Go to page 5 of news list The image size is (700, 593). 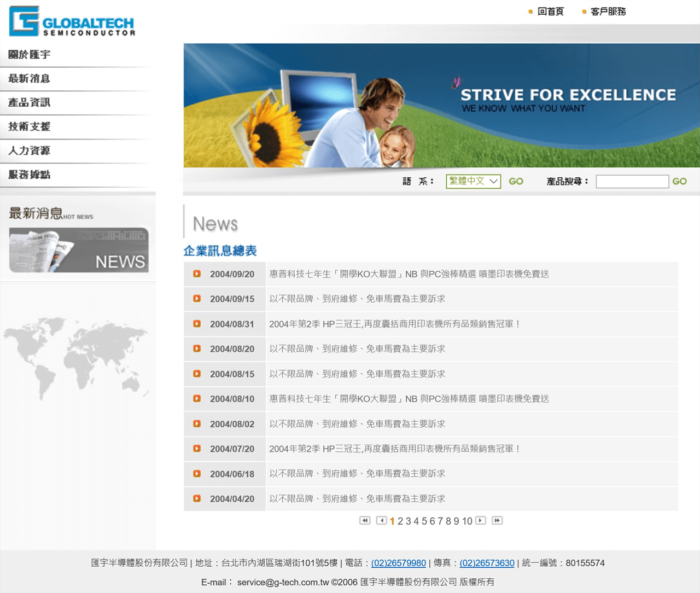point(424,521)
